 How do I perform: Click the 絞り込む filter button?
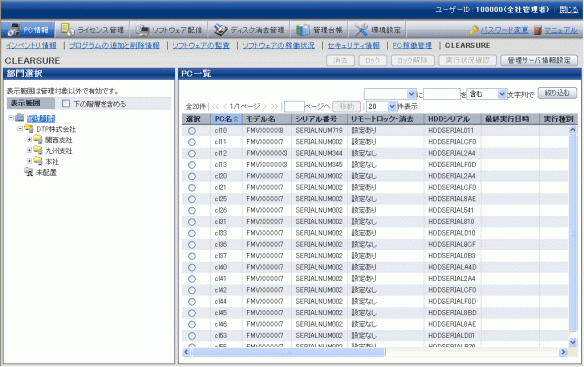[557, 93]
